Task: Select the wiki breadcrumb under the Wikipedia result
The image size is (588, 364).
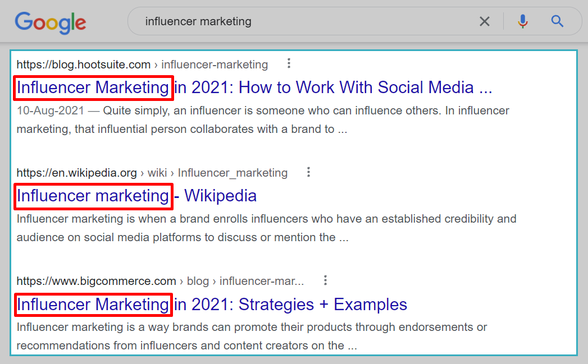Action: click(x=157, y=173)
